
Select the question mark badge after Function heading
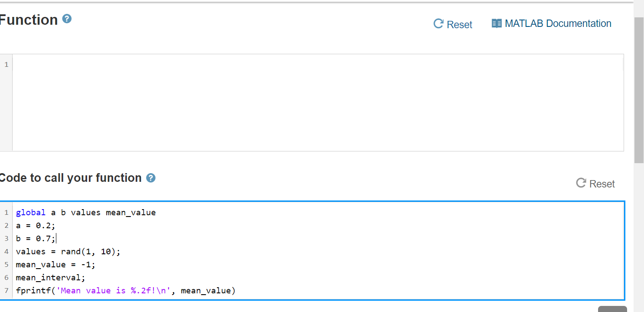66,19
